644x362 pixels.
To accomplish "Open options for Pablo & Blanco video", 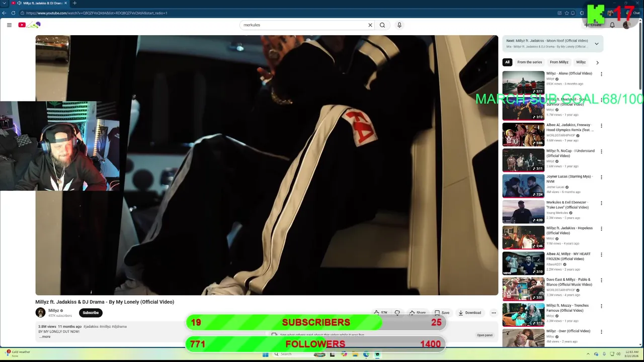I will point(601,280).
